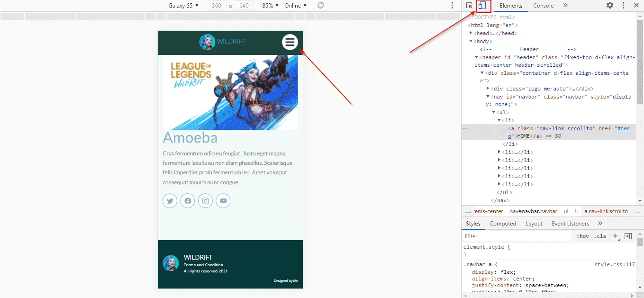Click the header avatar logo beside WILDRIFT
The height and width of the screenshot is (298, 644).
pos(207,42)
